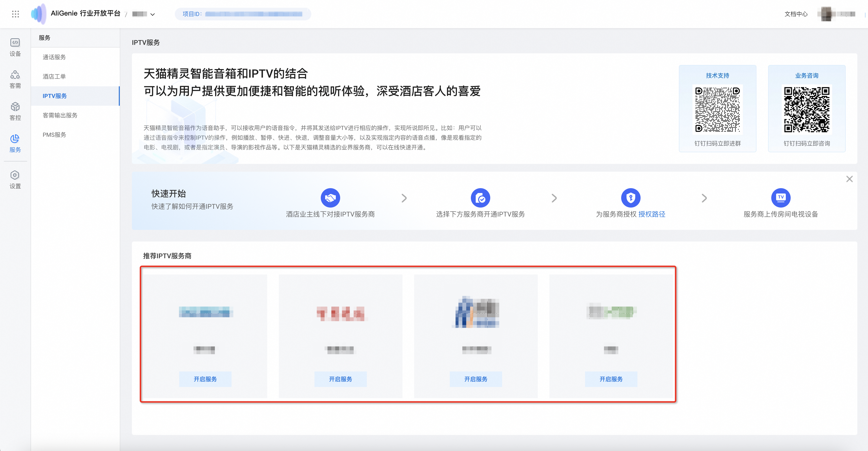Viewport: 868px width, 451px height.
Task: Select 酒店工单 menu item
Action: coord(54,77)
